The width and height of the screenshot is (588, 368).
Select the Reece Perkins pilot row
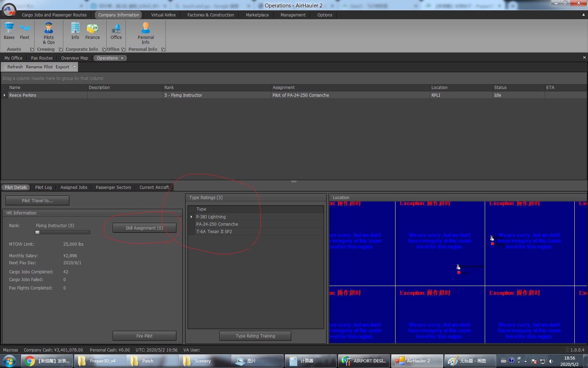[294, 95]
